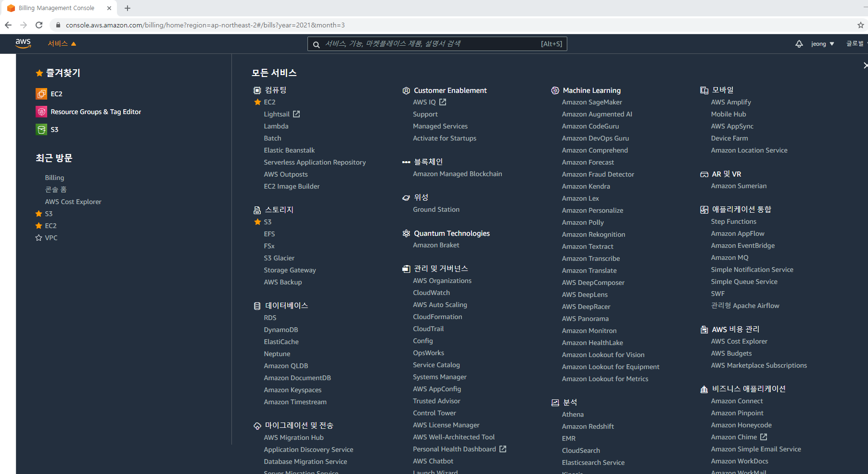This screenshot has height=474, width=868.
Task: Open DynamoDB service
Action: point(281,330)
